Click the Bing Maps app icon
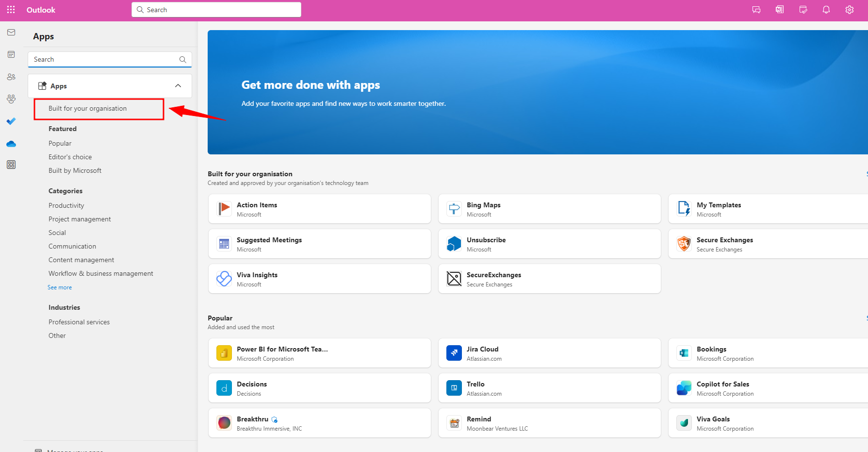Screen dimensions: 868x452 pyautogui.click(x=454, y=209)
